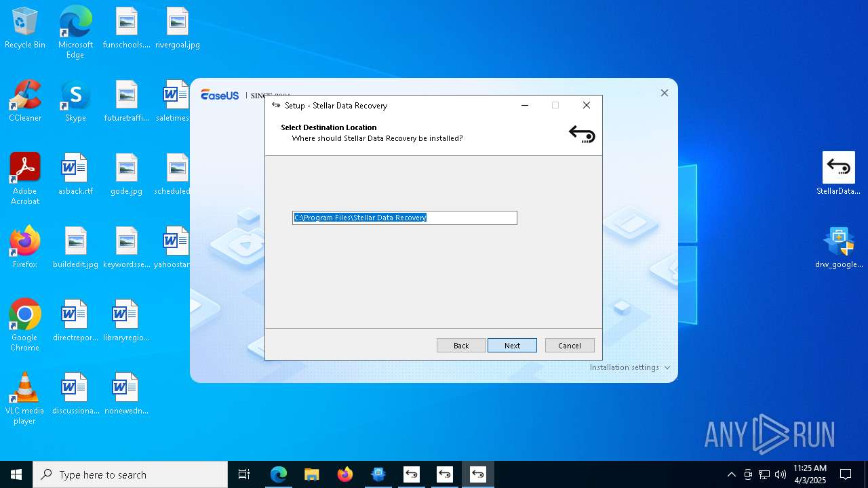Click Cancel in Stellar setup wizard
868x488 pixels.
click(570, 346)
